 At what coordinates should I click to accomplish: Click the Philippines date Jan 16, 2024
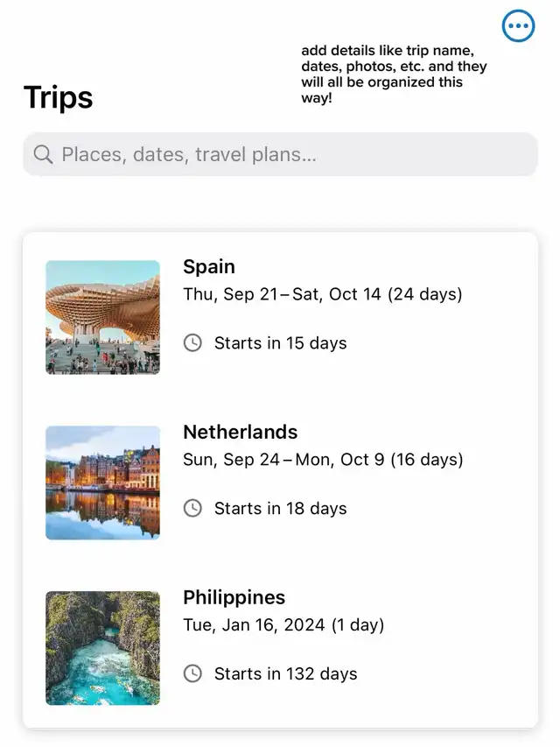tap(283, 625)
